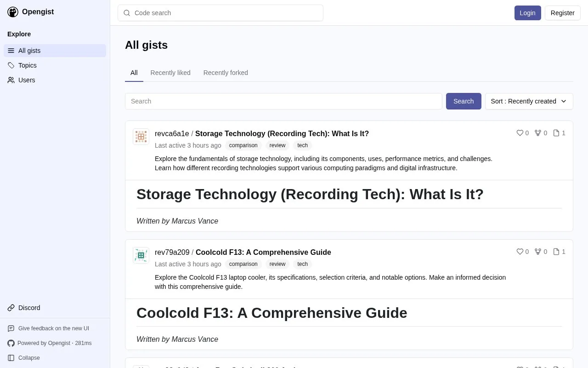Click the Collapse sidebar icon
This screenshot has height=368, width=588.
(11, 358)
